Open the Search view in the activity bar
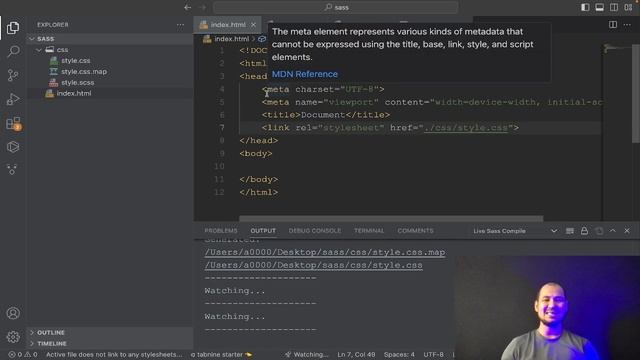This screenshot has width=640, height=360. (13, 51)
